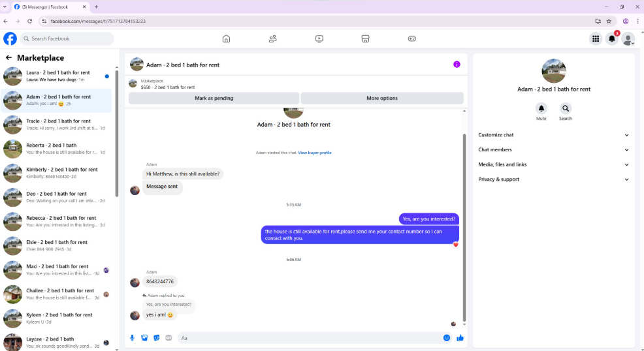Open Laura's conversation
The width and height of the screenshot is (644, 351).
[56, 76]
